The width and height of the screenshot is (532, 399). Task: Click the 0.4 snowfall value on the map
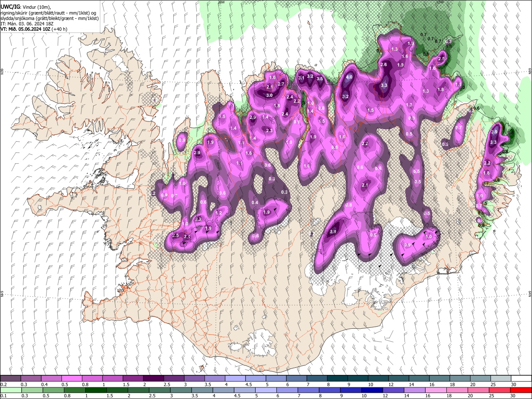[255, 203]
